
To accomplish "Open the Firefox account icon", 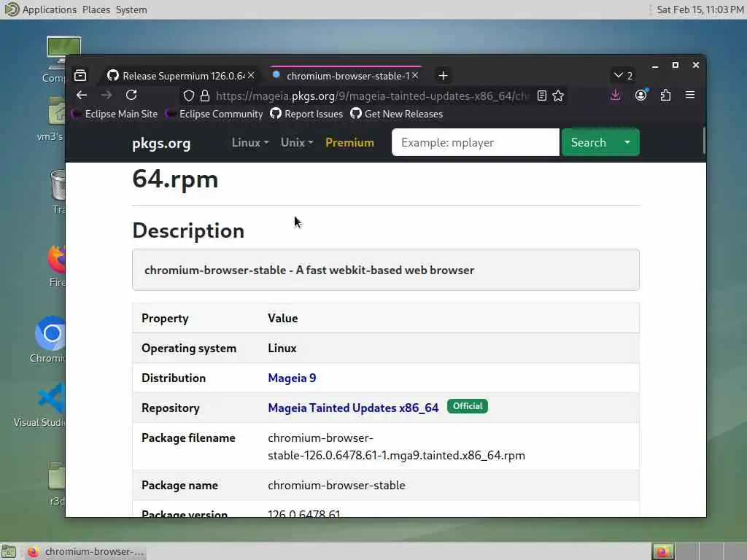I will pos(640,96).
